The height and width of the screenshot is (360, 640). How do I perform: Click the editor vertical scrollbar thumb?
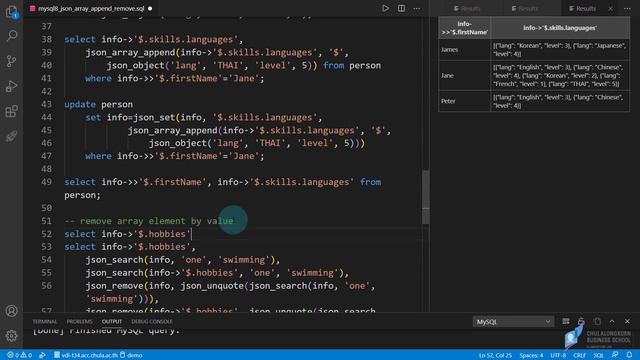point(426,197)
